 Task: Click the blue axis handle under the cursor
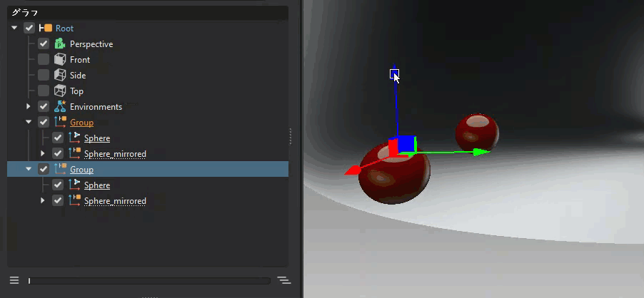[x=394, y=74]
